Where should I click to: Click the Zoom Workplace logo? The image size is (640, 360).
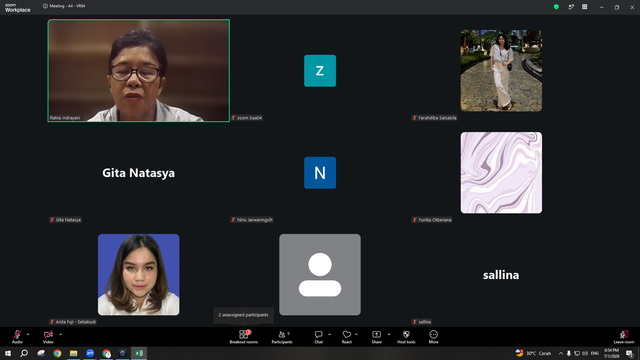click(x=18, y=7)
